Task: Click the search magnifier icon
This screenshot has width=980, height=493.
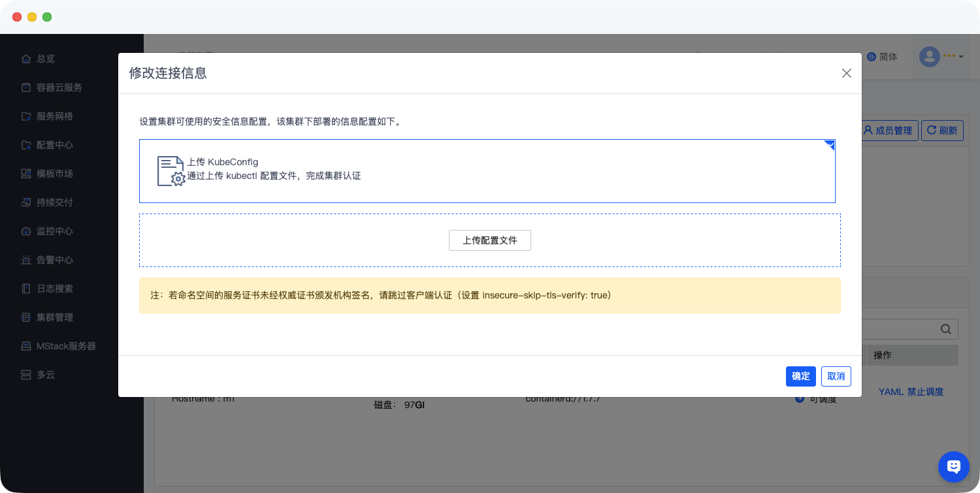Action: pos(945,329)
